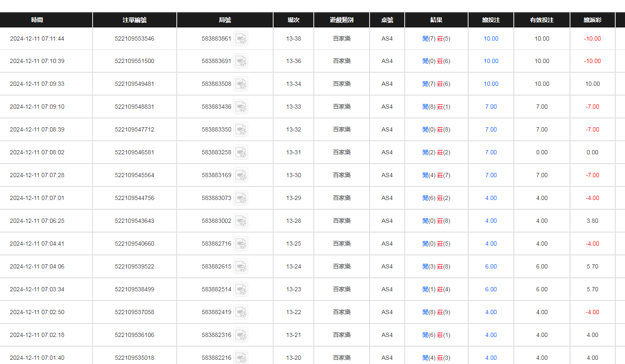Click 4.00 bet link for slip 522109544756

(491, 198)
